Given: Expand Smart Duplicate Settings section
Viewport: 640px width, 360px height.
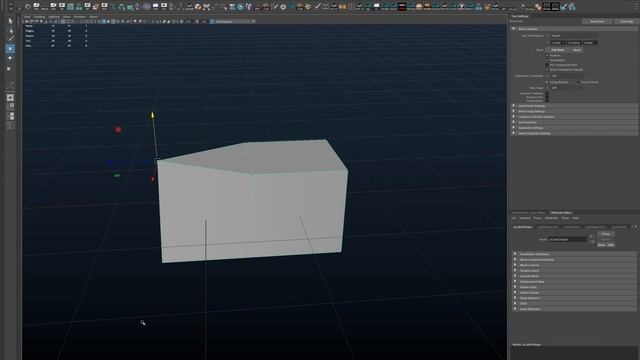Looking at the screenshot, I should click(575, 133).
